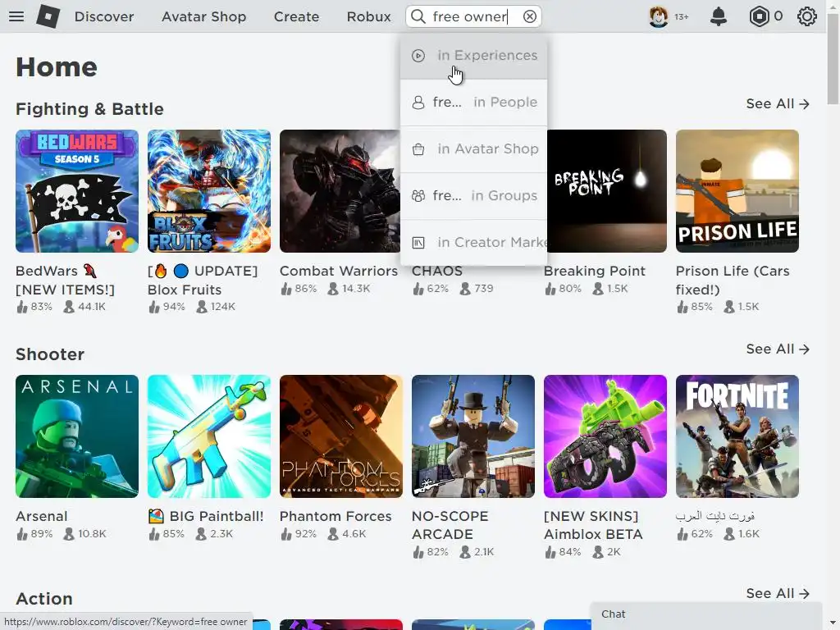Clear the search field with the X icon
Screen dimensions: 840x630
(x=530, y=16)
